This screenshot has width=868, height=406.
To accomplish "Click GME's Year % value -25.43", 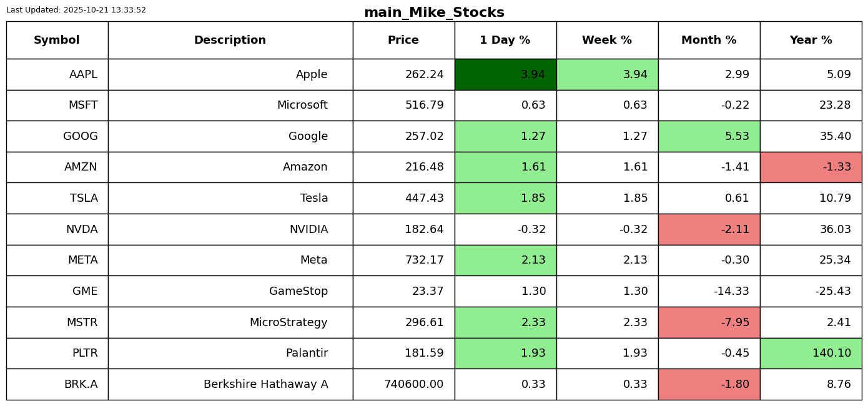I will [x=811, y=291].
